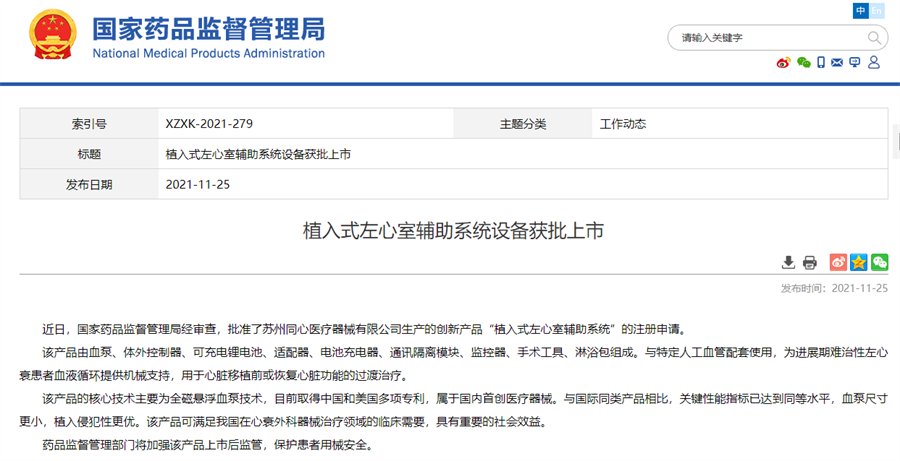Click the monitor screen icon in header
Image resolution: width=900 pixels, height=461 pixels.
(855, 62)
